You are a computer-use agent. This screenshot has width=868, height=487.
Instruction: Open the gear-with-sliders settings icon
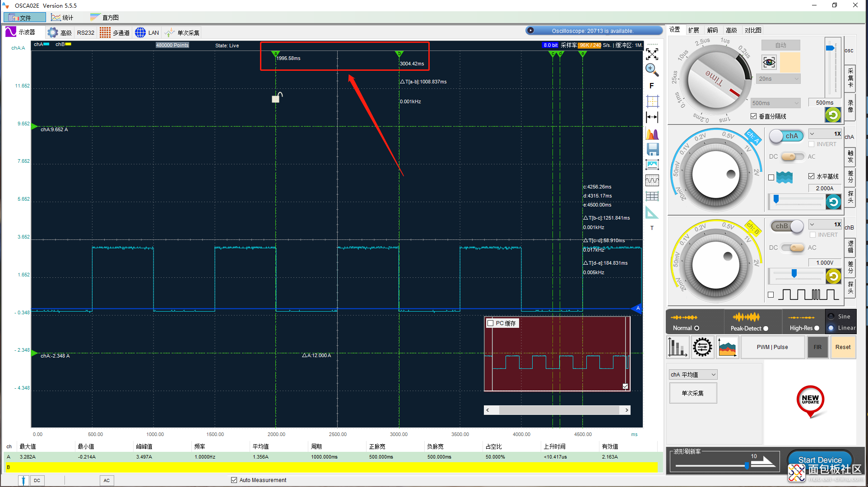coord(702,347)
